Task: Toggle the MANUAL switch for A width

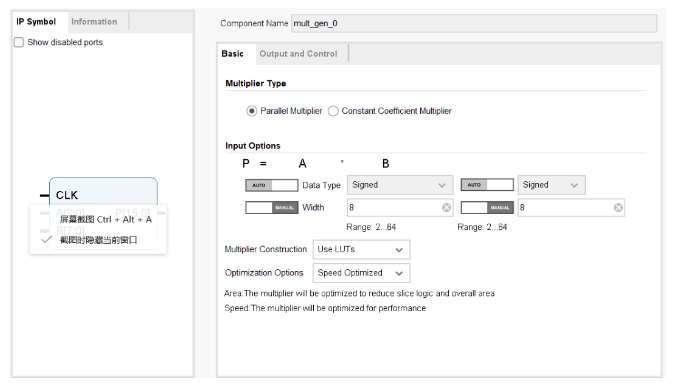Action: [x=271, y=207]
